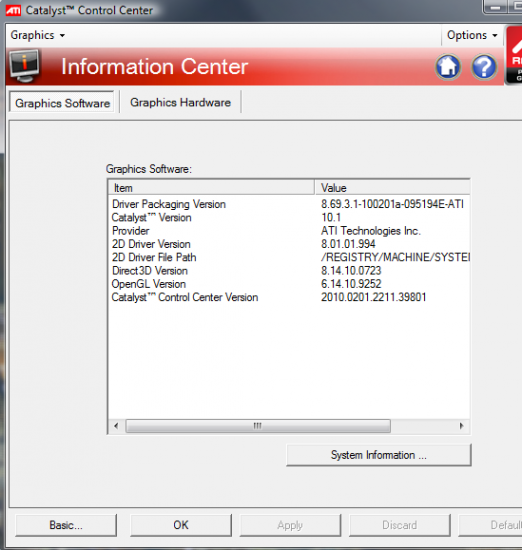522x550 pixels.
Task: Click the value 8.01.01.994
Action: [x=348, y=244]
